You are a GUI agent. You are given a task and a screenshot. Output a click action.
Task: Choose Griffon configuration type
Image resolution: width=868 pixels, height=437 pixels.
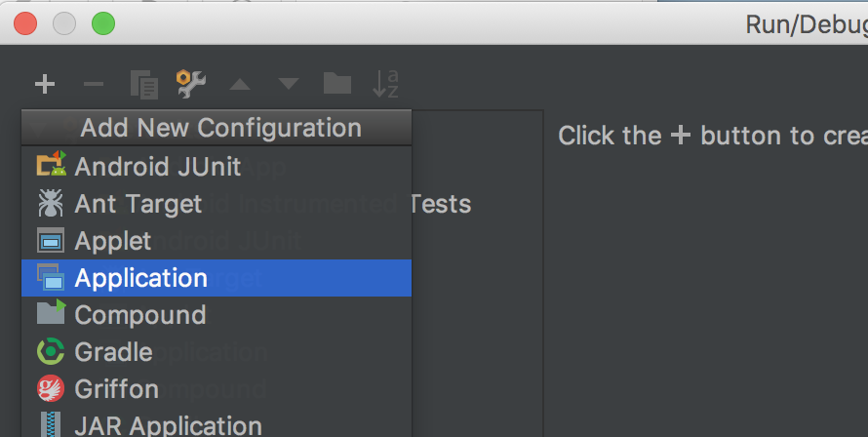click(116, 389)
